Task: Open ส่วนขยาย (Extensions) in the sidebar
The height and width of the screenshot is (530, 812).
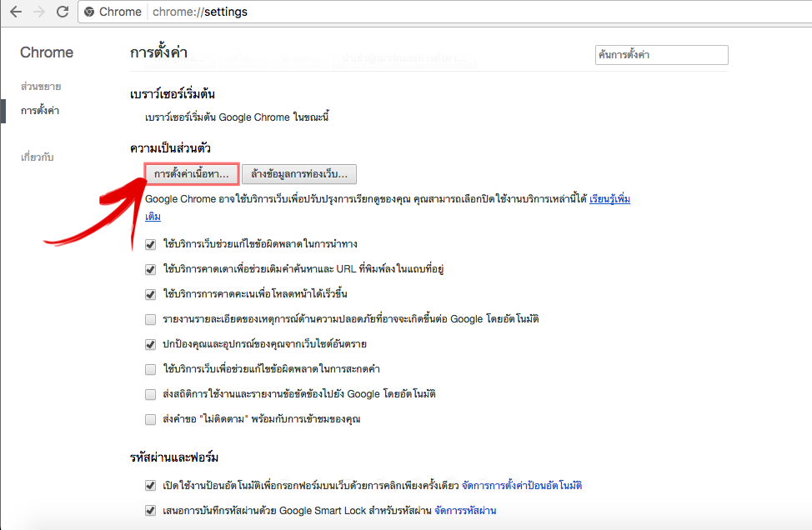Action: [x=41, y=87]
